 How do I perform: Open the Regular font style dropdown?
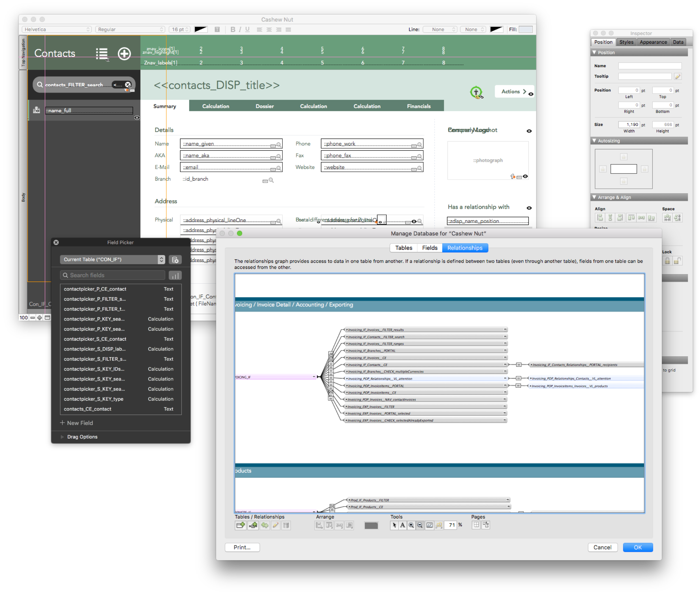(130, 29)
